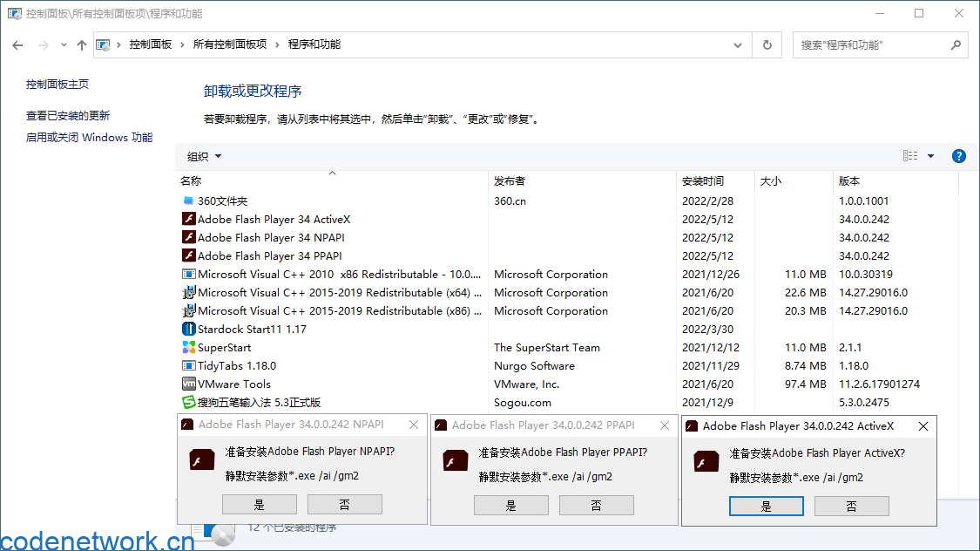Click the 360文件夹 folder icon
This screenshot has height=551, width=980.
pos(189,201)
